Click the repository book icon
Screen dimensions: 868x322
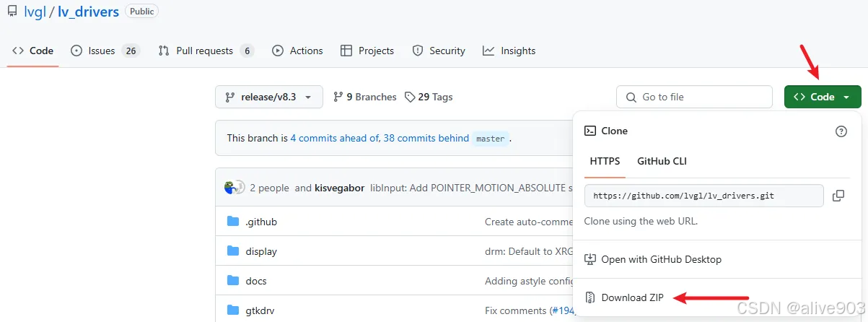tap(12, 12)
